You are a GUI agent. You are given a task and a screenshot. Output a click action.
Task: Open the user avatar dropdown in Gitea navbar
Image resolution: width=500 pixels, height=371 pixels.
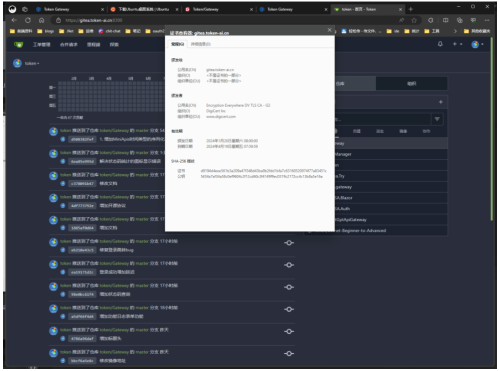pos(478,44)
